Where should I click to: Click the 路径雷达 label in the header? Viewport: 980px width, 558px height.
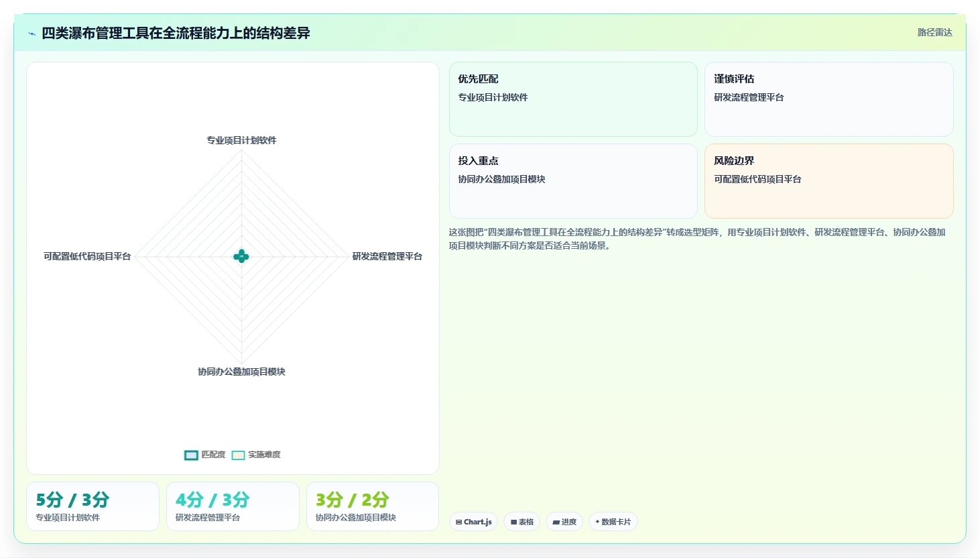tap(935, 32)
